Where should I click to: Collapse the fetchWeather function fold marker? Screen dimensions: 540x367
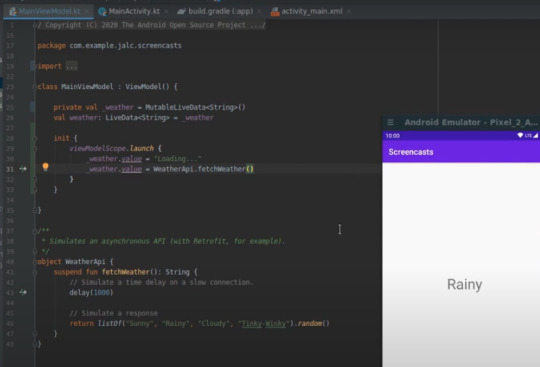click(35, 272)
